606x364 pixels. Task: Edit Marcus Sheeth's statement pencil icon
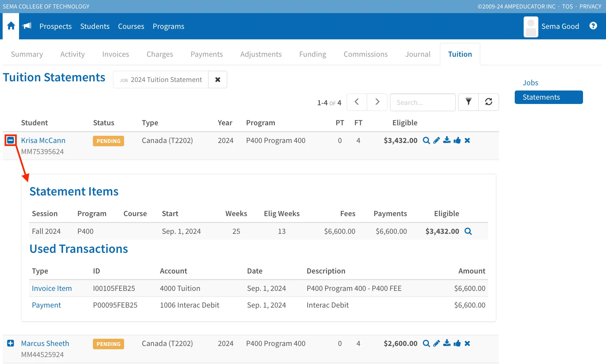(x=436, y=343)
